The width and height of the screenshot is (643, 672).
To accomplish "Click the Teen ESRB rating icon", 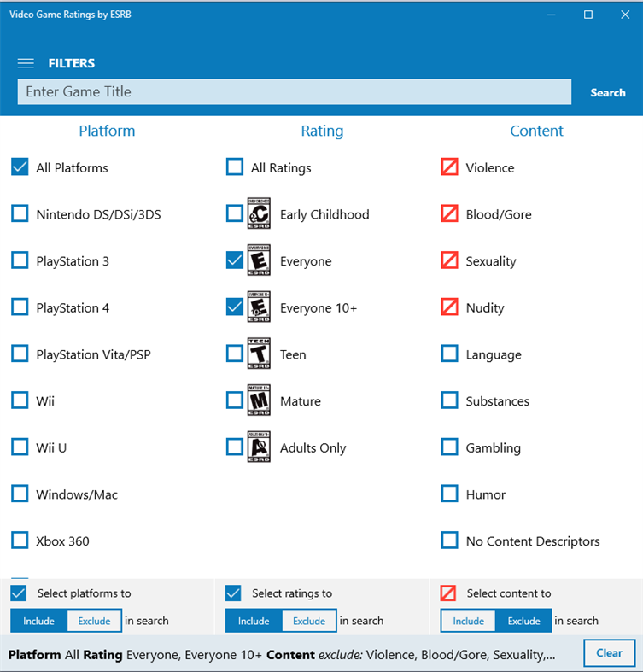I will click(x=259, y=354).
